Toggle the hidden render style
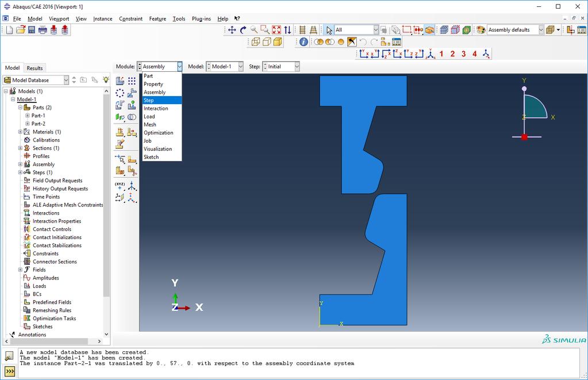 267,41
